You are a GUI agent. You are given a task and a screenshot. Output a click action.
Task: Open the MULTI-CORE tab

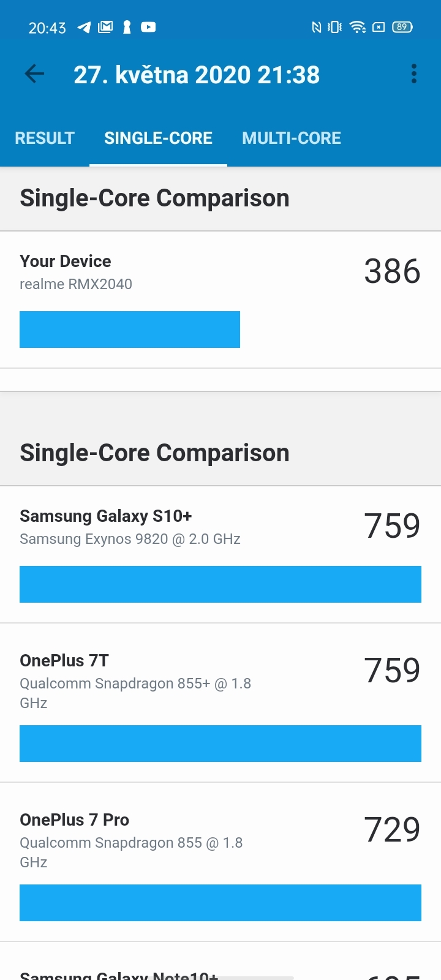pos(292,138)
